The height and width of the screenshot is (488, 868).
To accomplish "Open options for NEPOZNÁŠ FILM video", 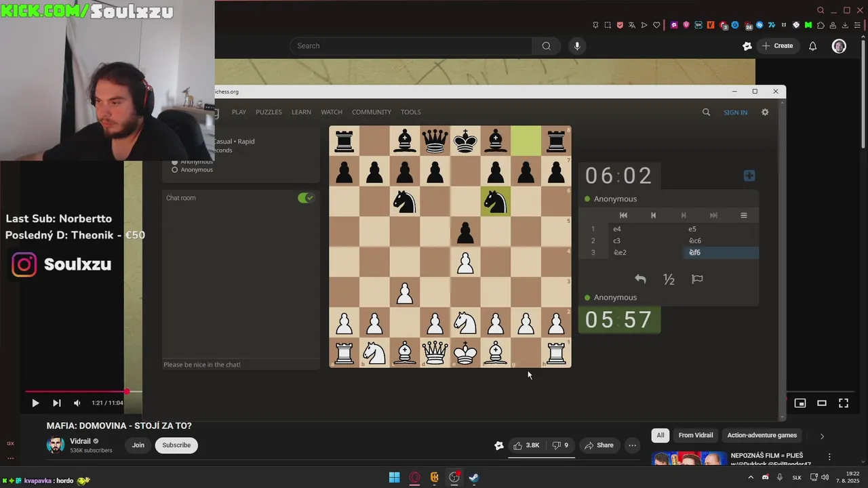I will 829,457.
